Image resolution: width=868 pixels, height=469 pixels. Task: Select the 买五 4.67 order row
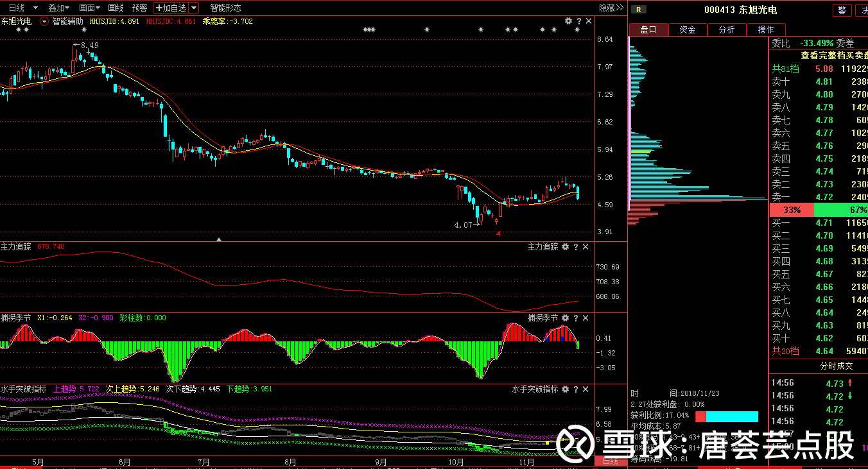click(x=819, y=274)
